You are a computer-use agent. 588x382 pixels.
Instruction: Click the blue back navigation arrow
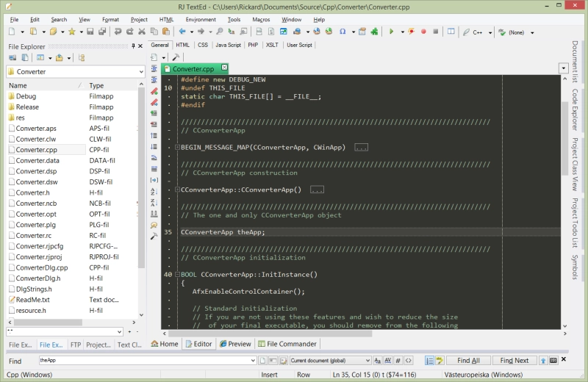(182, 32)
